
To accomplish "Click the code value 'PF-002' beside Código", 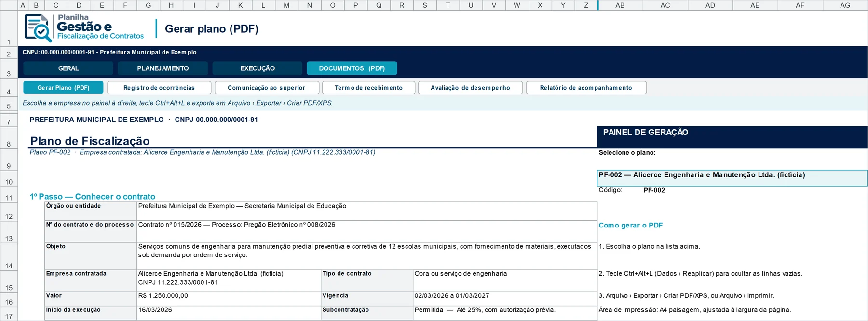I will coord(654,190).
